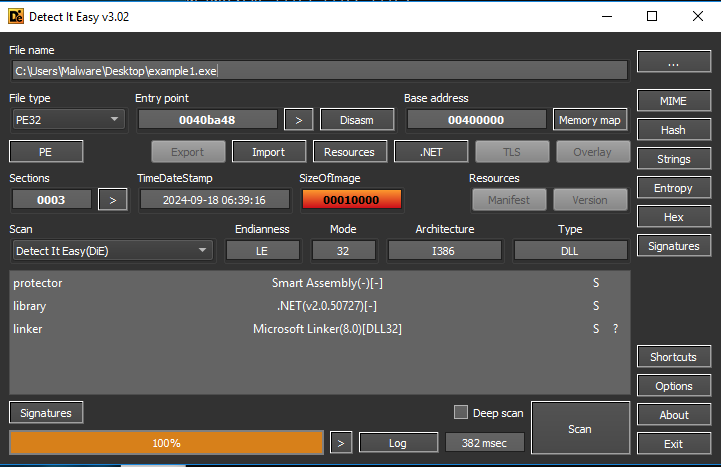
Task: Click the Manifest button
Action: tap(509, 200)
